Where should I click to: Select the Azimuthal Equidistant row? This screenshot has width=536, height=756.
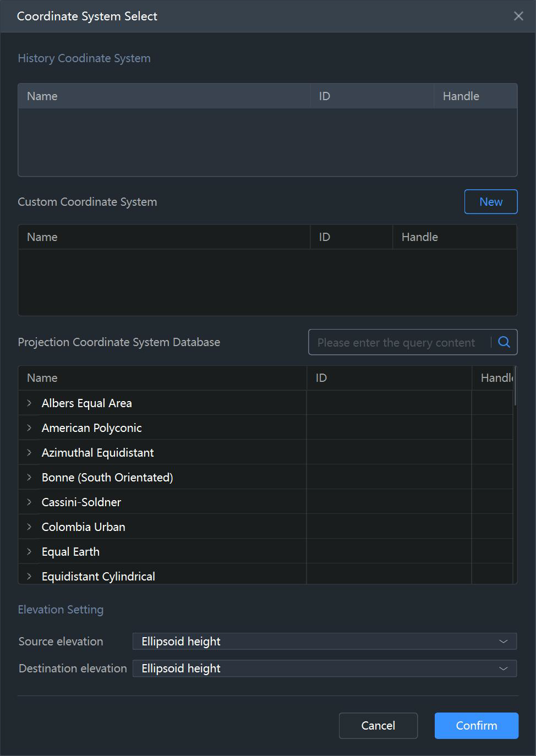point(266,452)
